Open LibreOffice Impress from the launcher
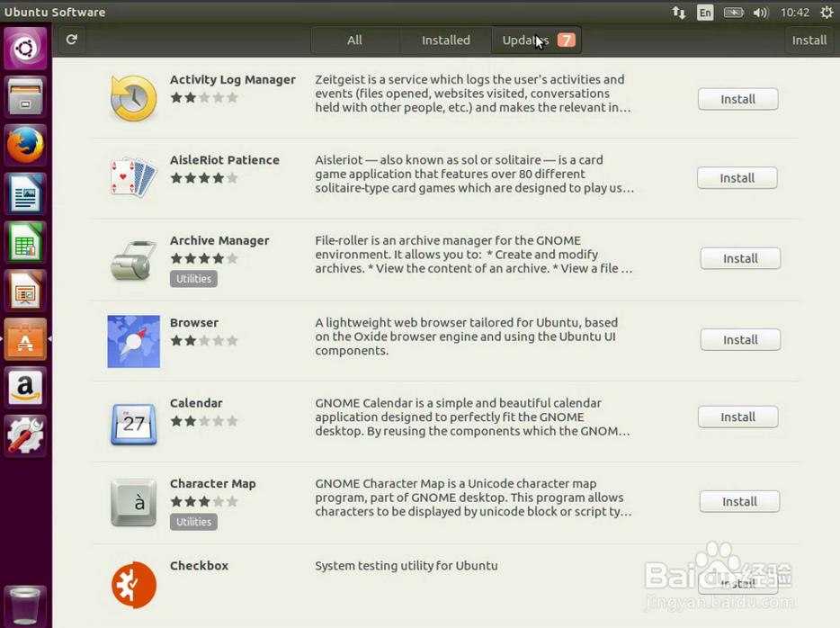Viewport: 840px width, 628px height. click(25, 291)
